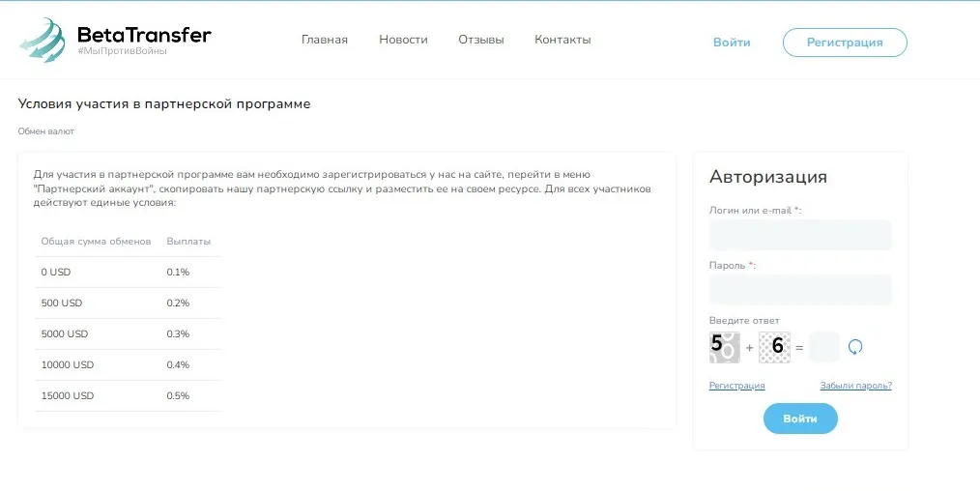Click the captcha image showing number 6
This screenshot has width=980, height=491.
[774, 347]
